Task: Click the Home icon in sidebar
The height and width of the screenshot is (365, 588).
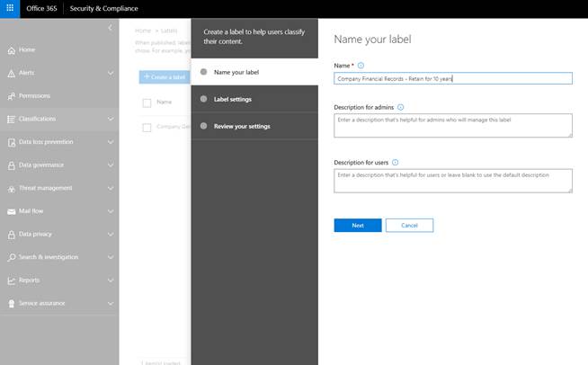Action: pos(10,49)
